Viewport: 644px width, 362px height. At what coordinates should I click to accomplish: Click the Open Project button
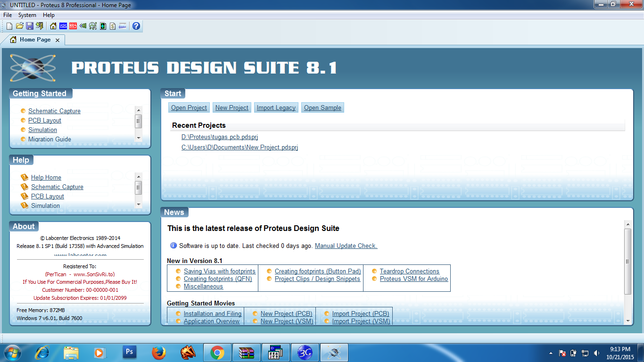coord(189,107)
